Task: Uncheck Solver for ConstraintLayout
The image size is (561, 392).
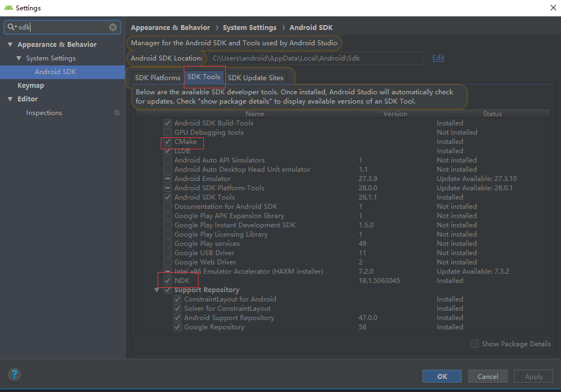Action: pos(178,308)
